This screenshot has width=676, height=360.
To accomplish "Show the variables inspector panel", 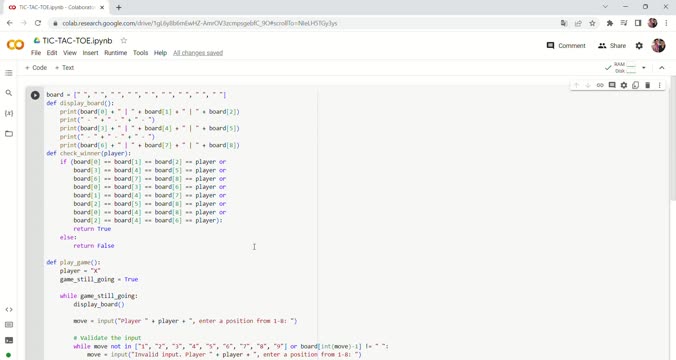I will (9, 113).
